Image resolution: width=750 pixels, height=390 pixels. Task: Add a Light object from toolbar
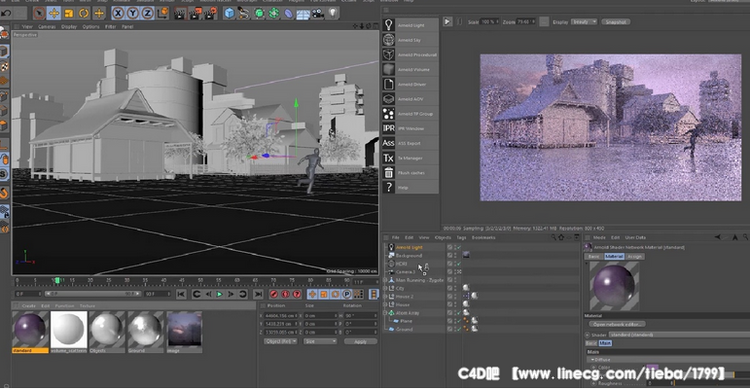pyautogui.click(x=332, y=13)
